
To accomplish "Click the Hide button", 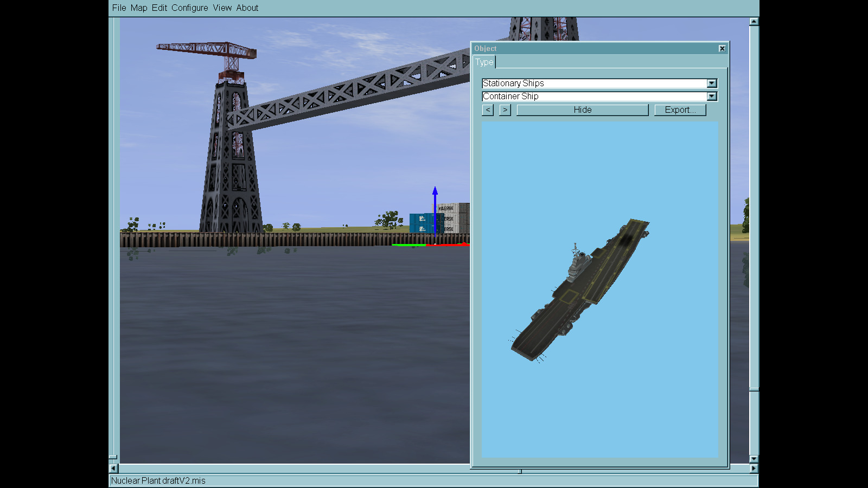I will (x=583, y=110).
